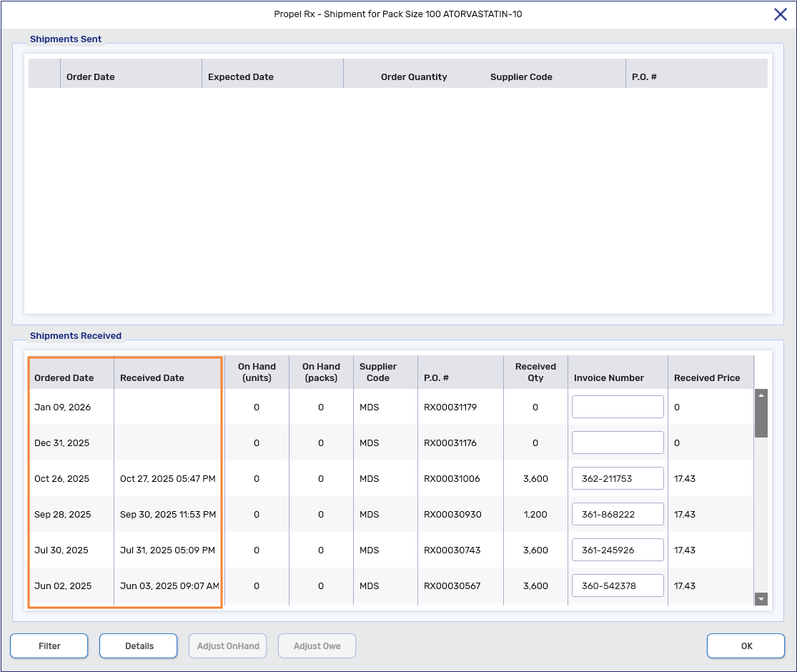The image size is (797, 672).
Task: Open shipment Details
Action: 139,646
